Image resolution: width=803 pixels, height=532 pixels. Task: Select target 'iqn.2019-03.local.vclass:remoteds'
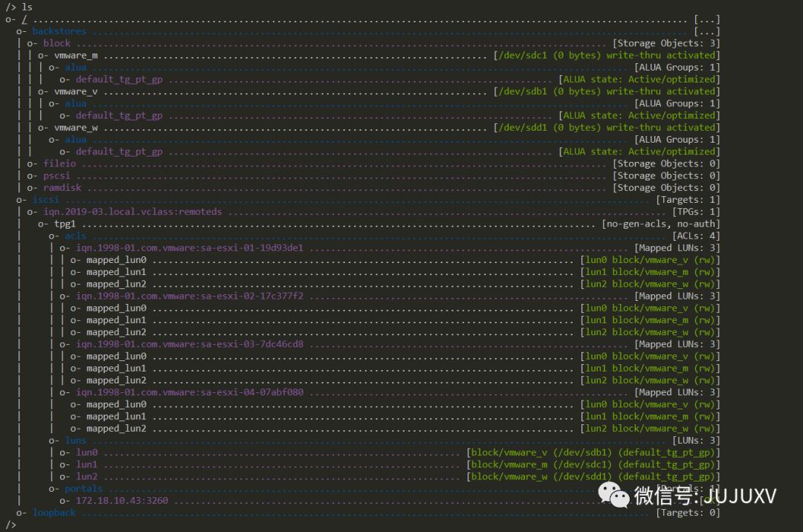132,212
